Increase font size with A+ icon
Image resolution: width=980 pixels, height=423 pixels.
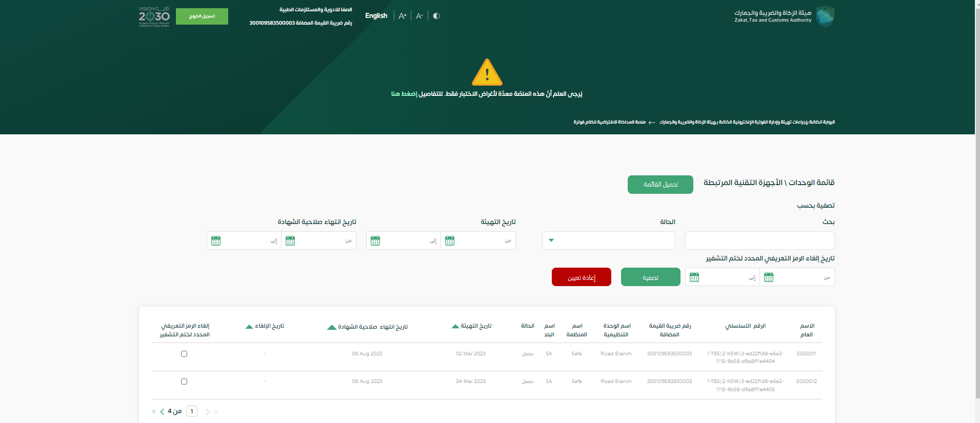click(x=403, y=16)
